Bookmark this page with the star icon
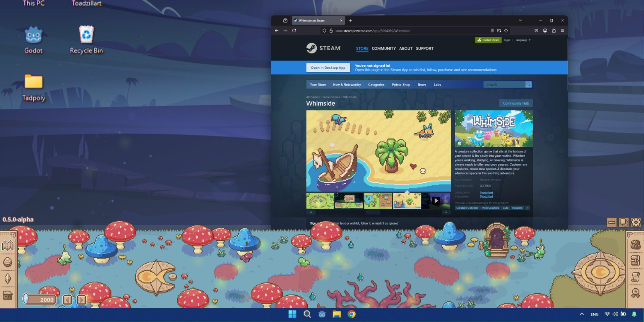Viewport: 644px width, 322px height. click(506, 30)
